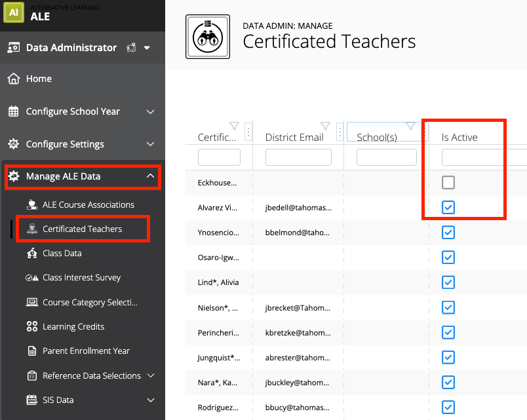This screenshot has width=527, height=420.
Task: Click the ALE logo icon
Action: click(14, 13)
